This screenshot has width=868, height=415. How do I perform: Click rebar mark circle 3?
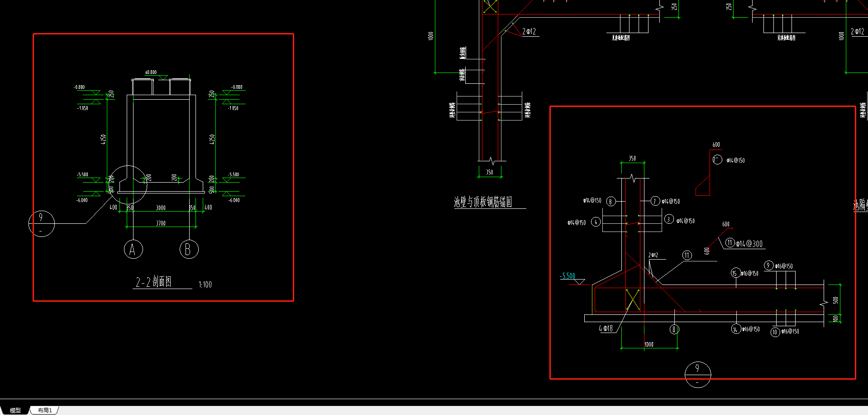pyautogui.click(x=669, y=219)
